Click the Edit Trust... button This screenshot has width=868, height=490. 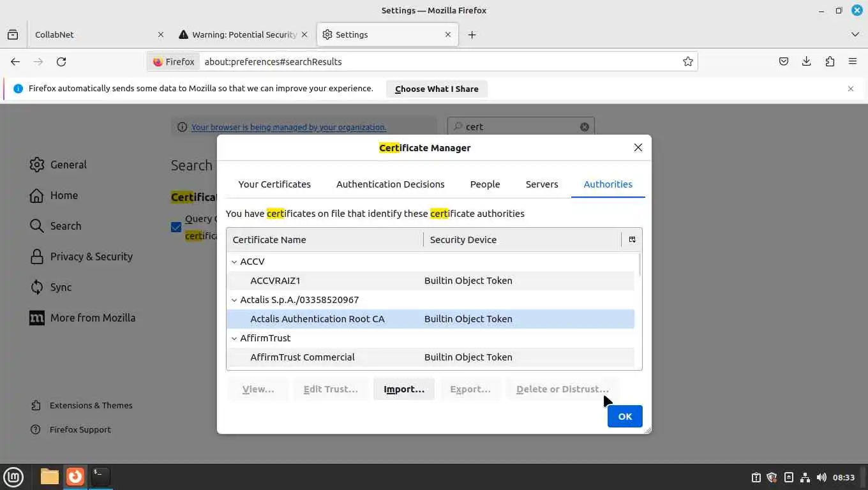click(331, 389)
